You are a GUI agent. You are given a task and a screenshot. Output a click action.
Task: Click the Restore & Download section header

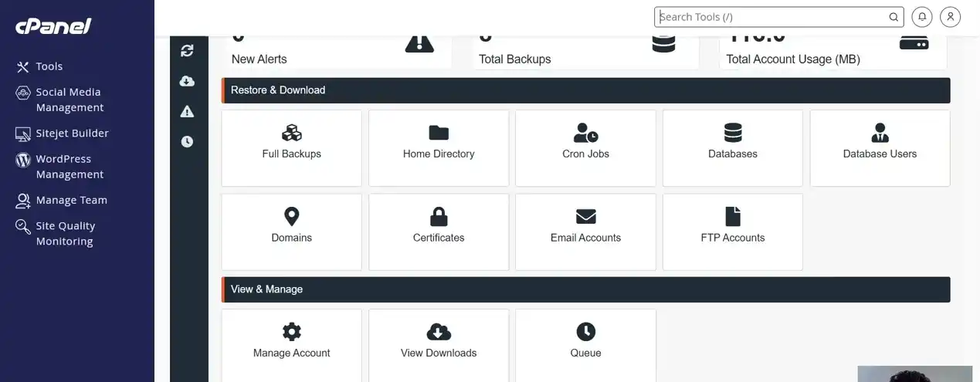tap(585, 90)
